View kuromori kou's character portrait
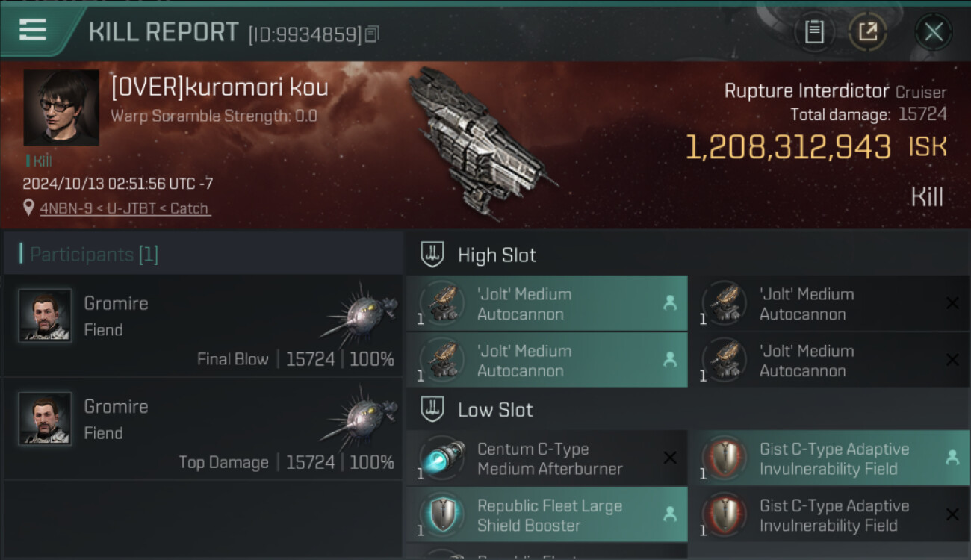This screenshot has height=560, width=971. point(61,108)
